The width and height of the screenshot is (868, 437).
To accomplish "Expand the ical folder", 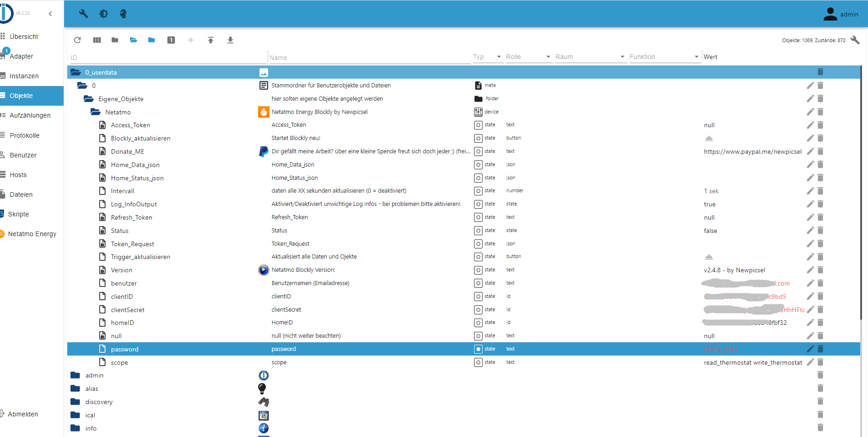I will 75,415.
